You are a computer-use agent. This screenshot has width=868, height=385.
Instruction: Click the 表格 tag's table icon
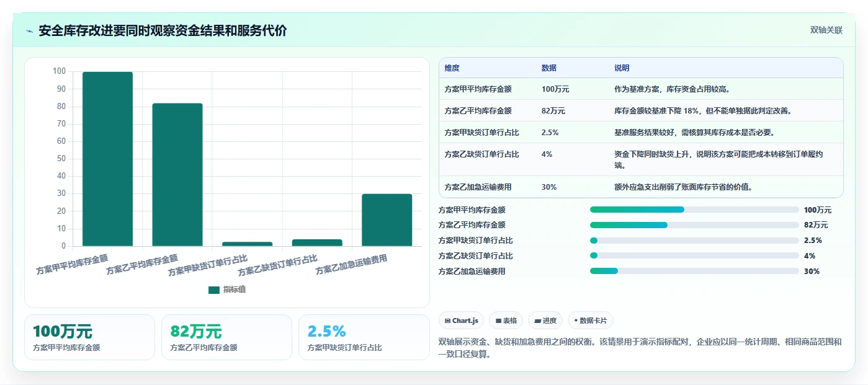click(x=498, y=321)
